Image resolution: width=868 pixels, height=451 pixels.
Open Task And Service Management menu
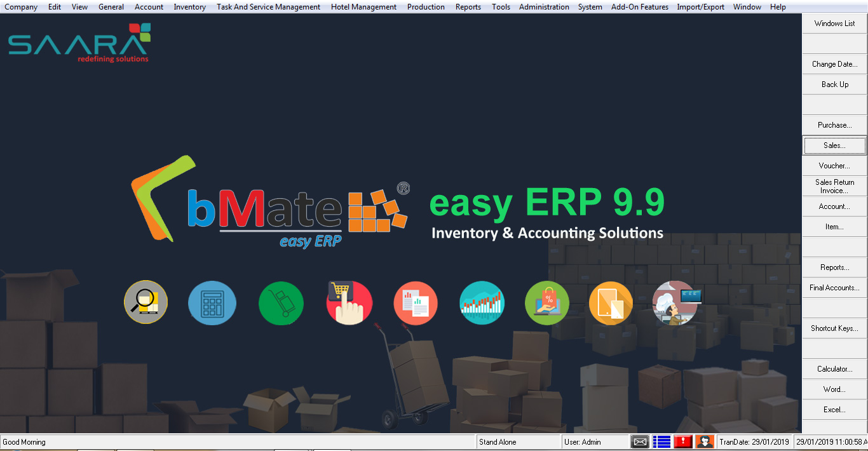268,7
